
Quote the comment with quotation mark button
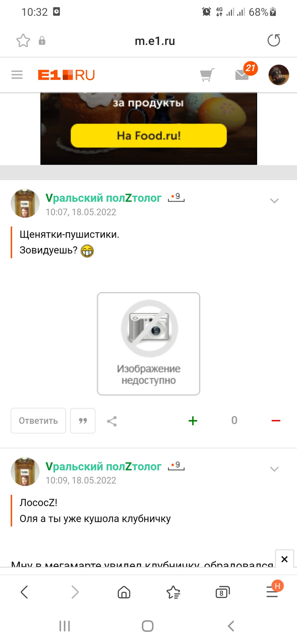coord(83,421)
